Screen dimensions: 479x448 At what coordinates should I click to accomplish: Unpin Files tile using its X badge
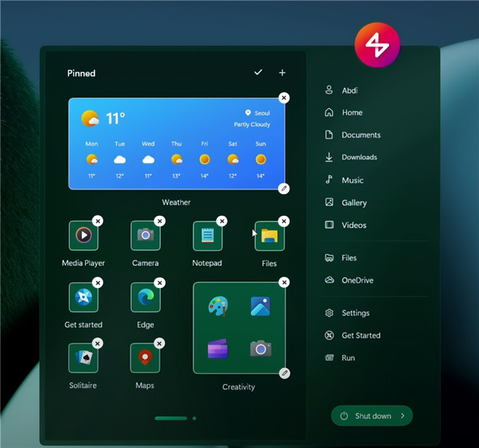click(x=284, y=221)
